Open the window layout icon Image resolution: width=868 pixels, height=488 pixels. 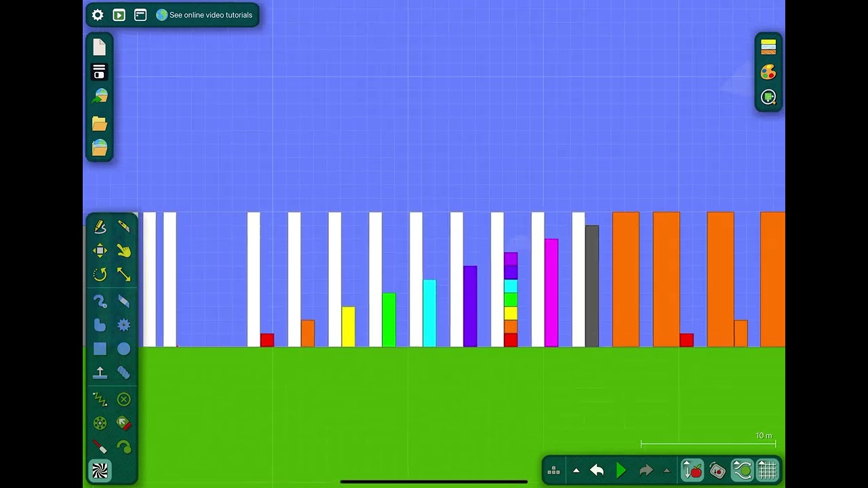[x=140, y=15]
